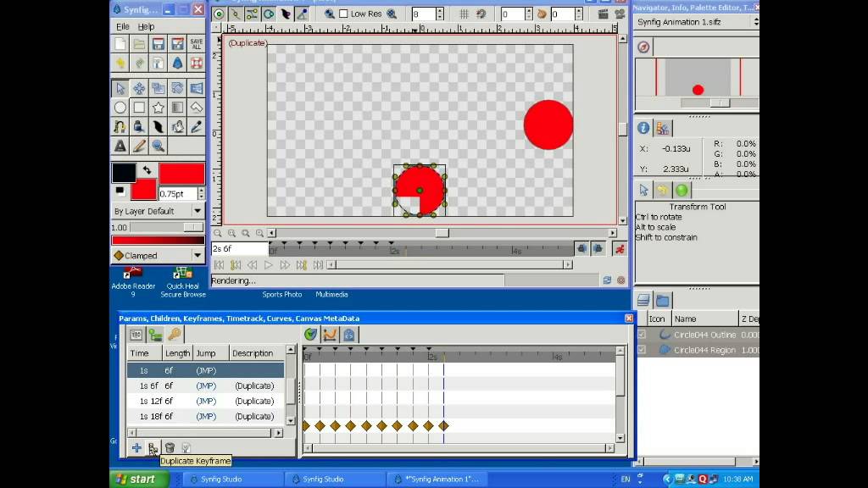Open the Clamped interpolation dropdown
Image resolution: width=868 pixels, height=488 pixels.
(158, 256)
